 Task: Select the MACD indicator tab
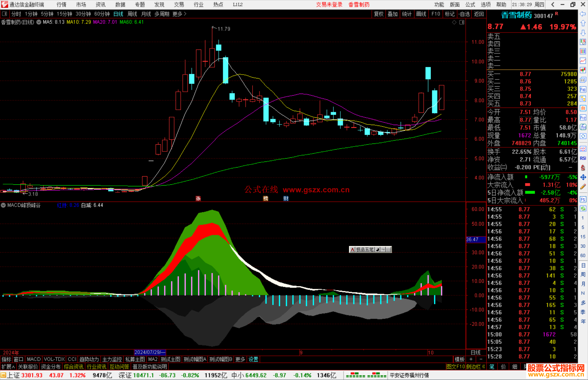(x=34, y=359)
